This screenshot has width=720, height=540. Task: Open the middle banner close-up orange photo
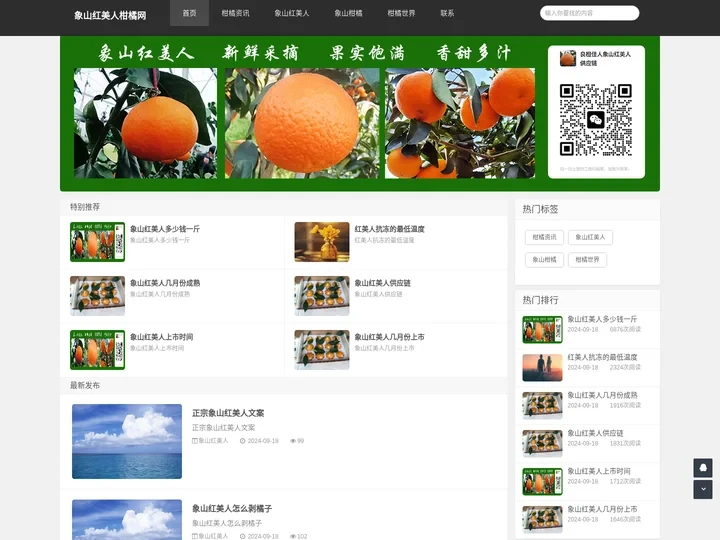point(302,123)
